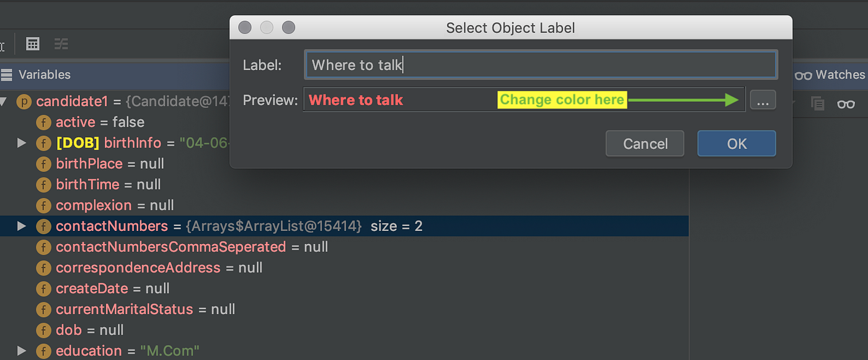
Task: Click the list icon next to Variables header
Action: pos(6,74)
